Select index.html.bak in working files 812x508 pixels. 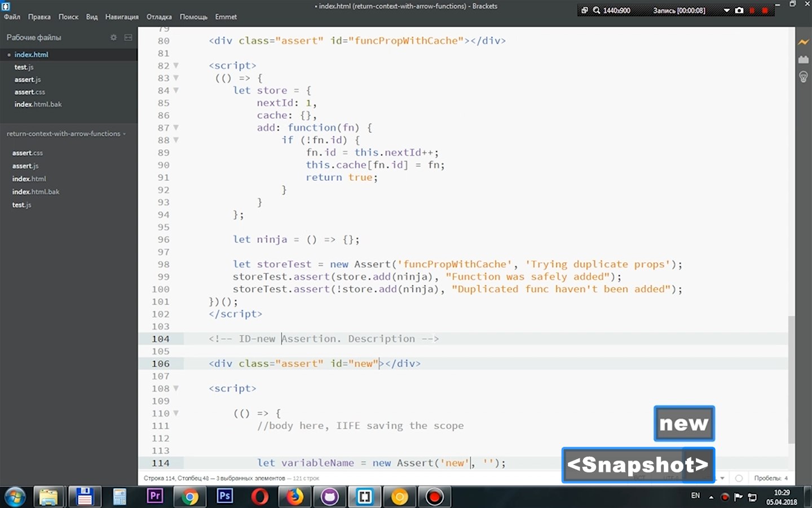[x=68, y=104]
